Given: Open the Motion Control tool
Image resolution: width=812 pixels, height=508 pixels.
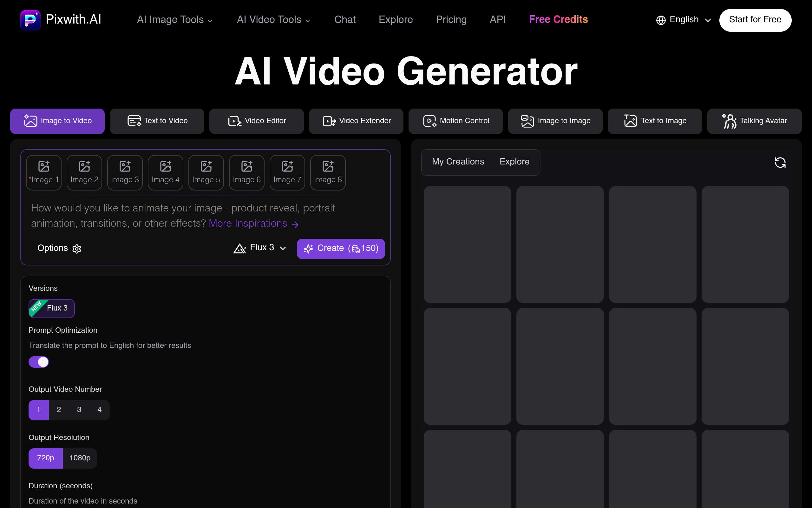Looking at the screenshot, I should click(x=456, y=121).
